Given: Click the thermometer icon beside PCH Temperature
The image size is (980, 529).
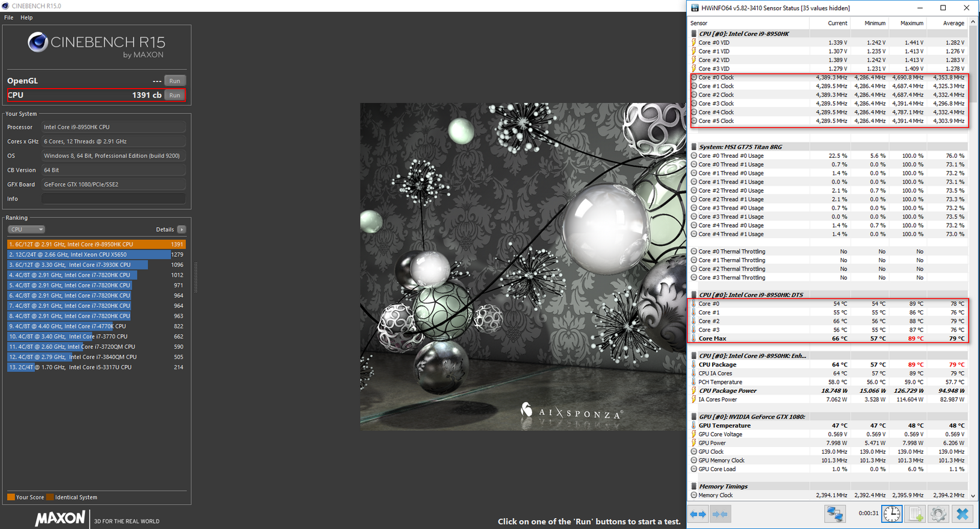Looking at the screenshot, I should click(x=693, y=382).
